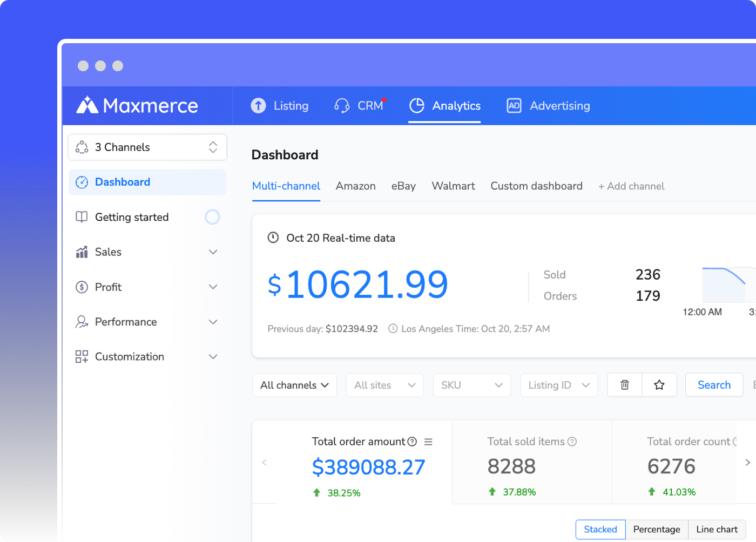
Task: Open the menu icon next to Total order amount
Action: [x=428, y=442]
